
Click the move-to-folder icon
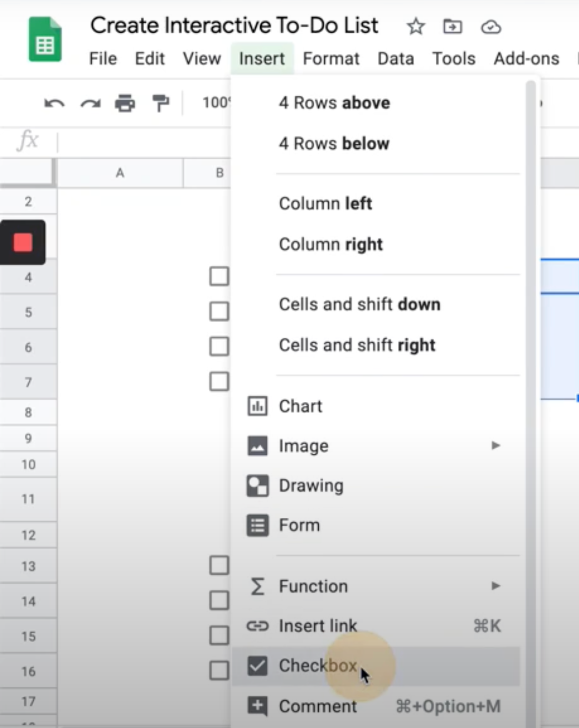(452, 26)
